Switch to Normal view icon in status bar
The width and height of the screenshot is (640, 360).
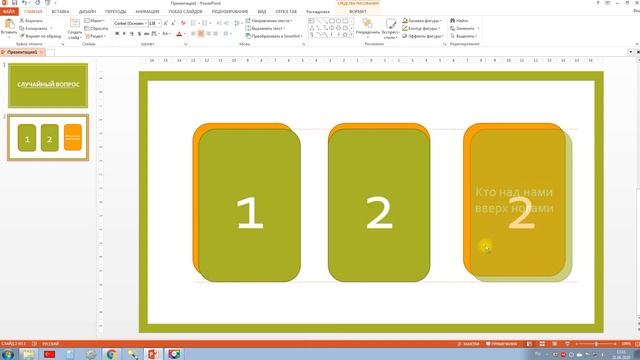529,344
